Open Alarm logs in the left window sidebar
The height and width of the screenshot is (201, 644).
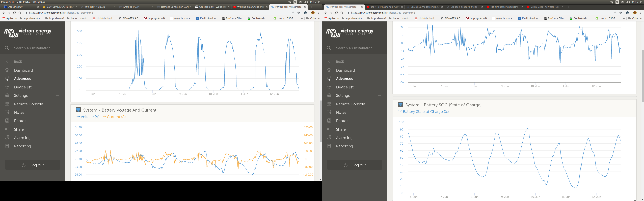[23, 138]
